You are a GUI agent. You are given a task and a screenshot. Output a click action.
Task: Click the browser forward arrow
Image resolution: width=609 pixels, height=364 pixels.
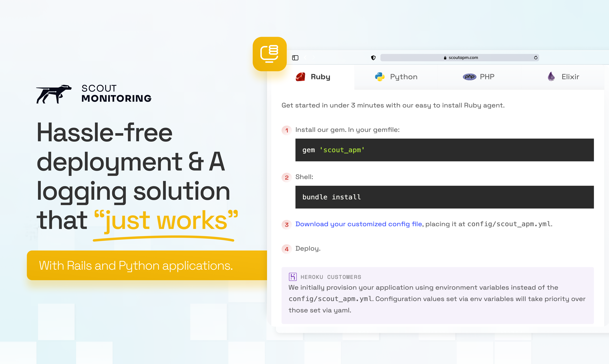[x=314, y=58]
